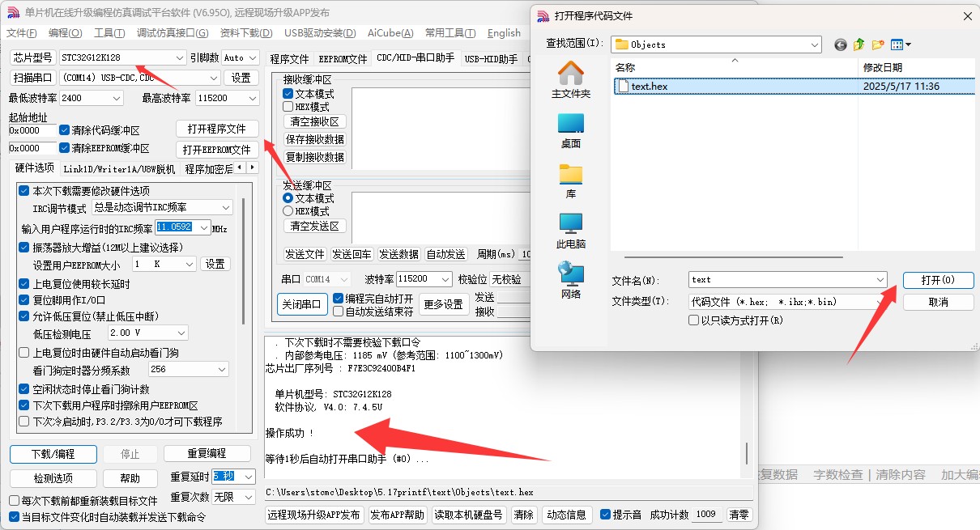The image size is (980, 530).
Task: Open 库 in places sidebar
Action: point(570,180)
